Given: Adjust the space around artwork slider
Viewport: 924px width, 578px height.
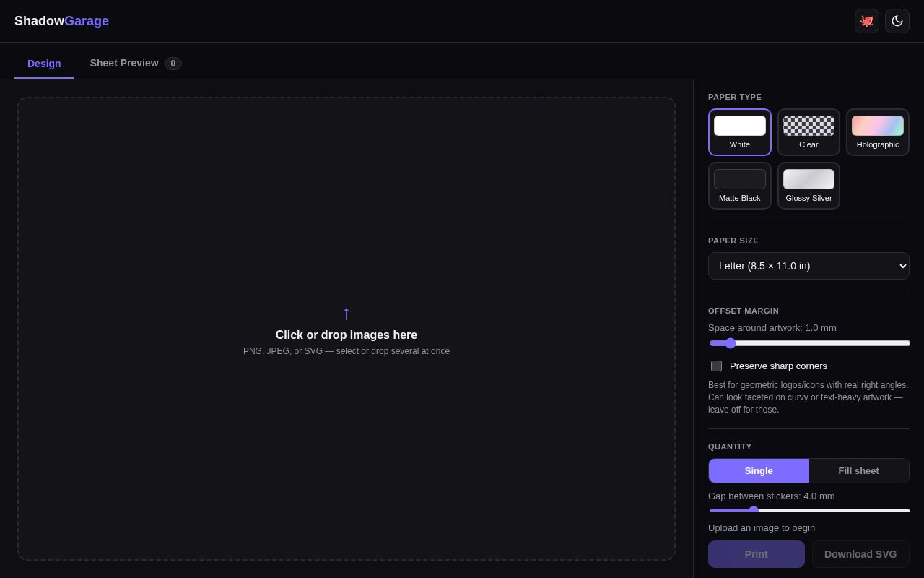Looking at the screenshot, I should pos(810,343).
